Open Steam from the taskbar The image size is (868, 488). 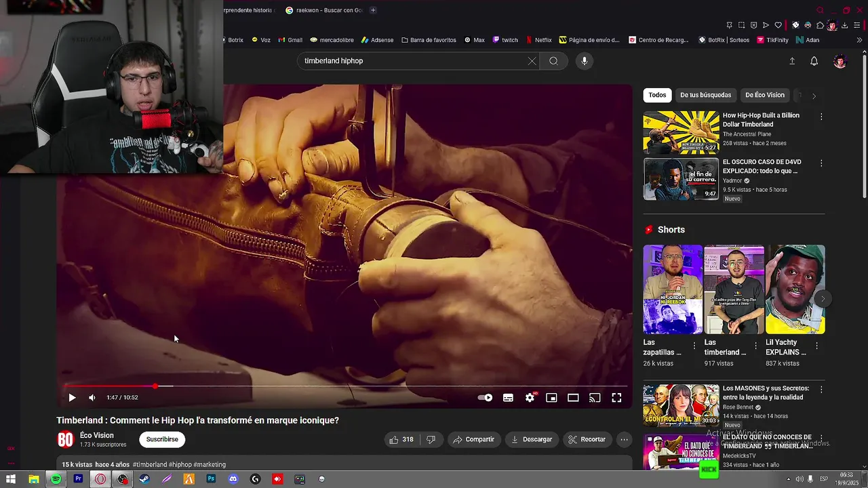click(x=144, y=479)
